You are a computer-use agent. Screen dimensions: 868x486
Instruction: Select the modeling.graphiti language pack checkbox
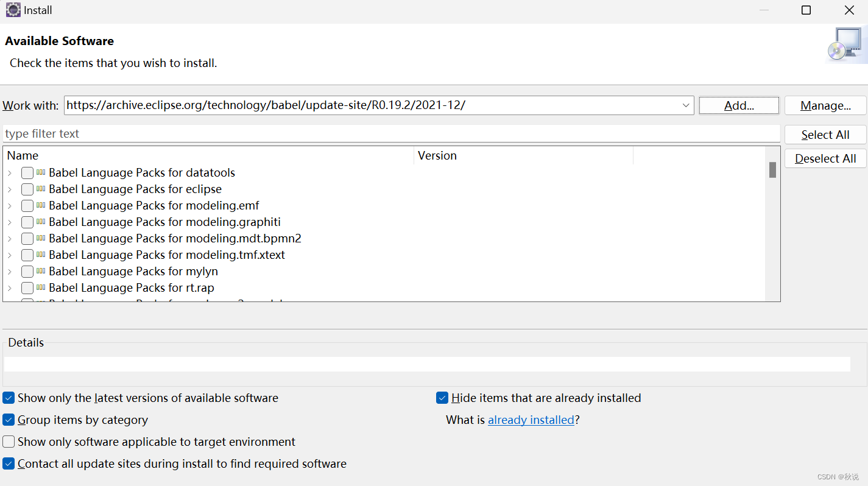(27, 222)
